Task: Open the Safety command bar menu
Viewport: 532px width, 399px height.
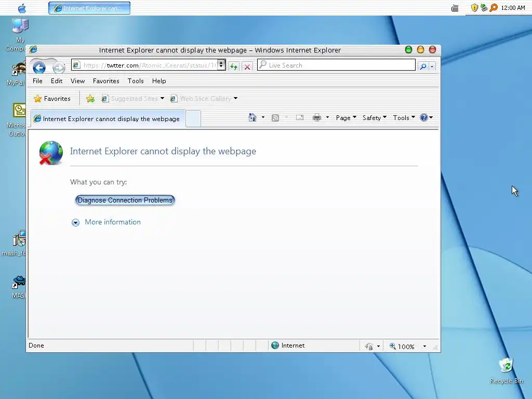Action: coord(375,118)
